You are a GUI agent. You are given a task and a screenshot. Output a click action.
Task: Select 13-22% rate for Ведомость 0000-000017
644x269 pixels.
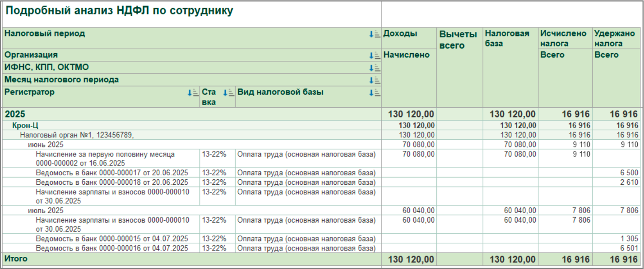(x=218, y=173)
